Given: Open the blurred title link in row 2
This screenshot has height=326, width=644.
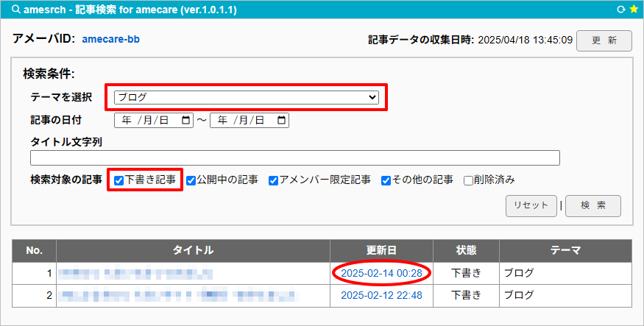Looking at the screenshot, I should tap(178, 295).
